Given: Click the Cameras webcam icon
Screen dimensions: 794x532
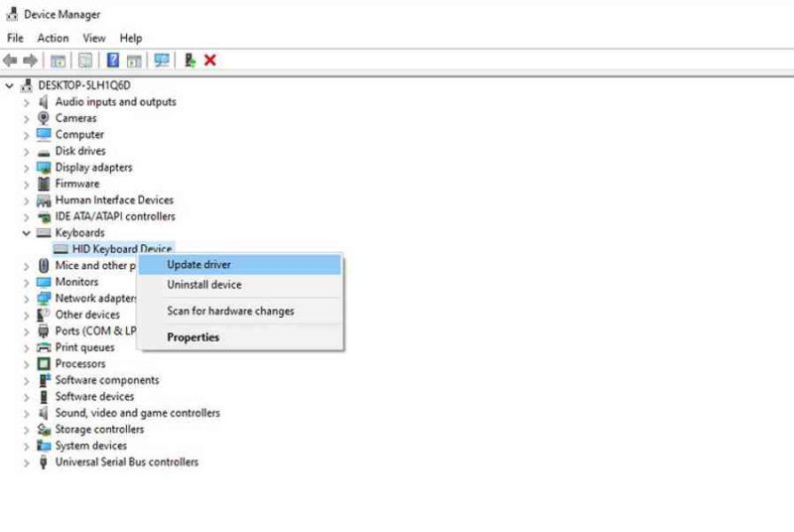Looking at the screenshot, I should click(x=44, y=118).
